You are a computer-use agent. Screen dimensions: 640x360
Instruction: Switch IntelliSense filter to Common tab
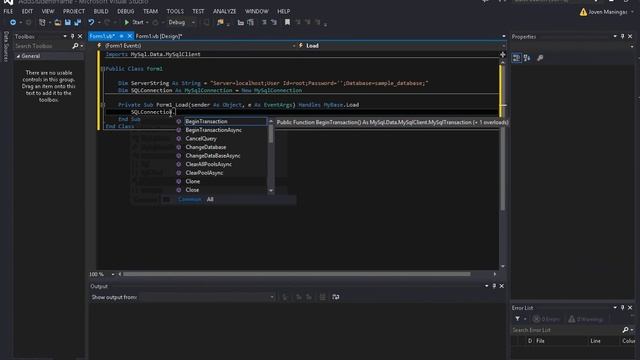click(189, 199)
